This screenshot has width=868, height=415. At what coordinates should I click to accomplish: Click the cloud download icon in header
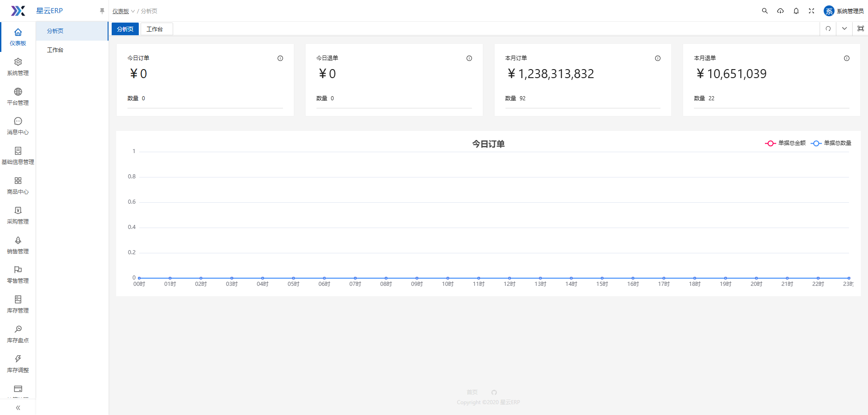780,11
